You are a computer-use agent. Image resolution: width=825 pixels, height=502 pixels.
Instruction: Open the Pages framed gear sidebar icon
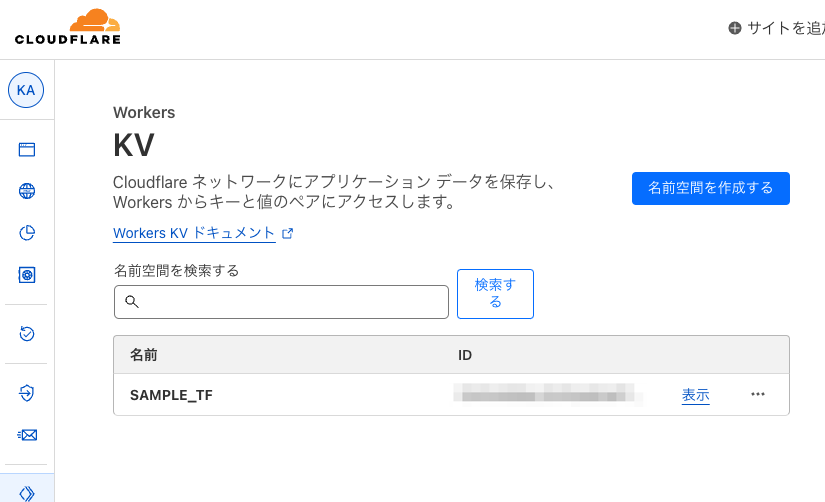[x=27, y=275]
